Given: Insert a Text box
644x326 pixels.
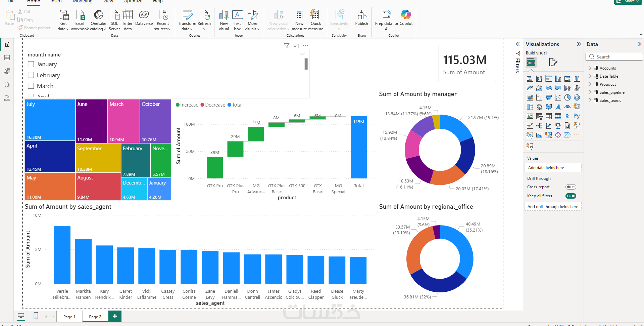Looking at the screenshot, I should click(x=237, y=20).
